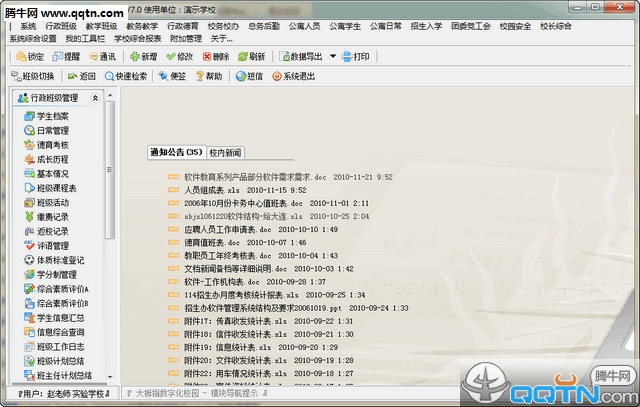Open 人员组成表.xls announcement
Screen dimensions: 640x407
coord(212,190)
